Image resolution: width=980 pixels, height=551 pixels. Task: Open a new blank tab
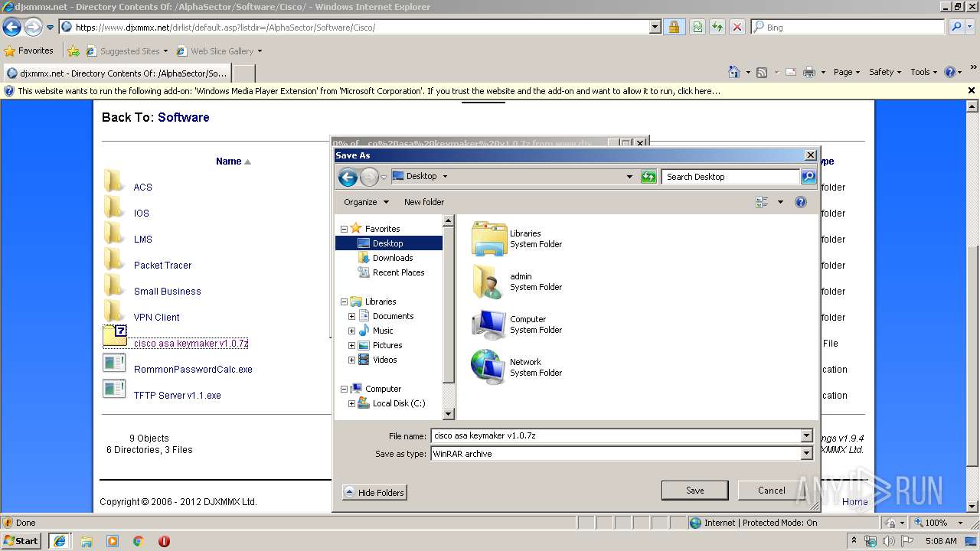tap(243, 73)
